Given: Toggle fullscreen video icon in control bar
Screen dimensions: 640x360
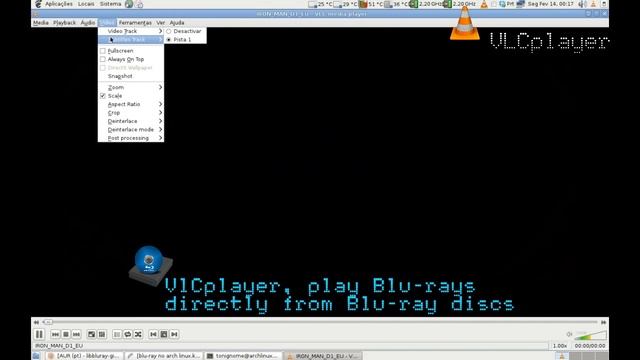Looking at the screenshot, I should click(x=91, y=334).
